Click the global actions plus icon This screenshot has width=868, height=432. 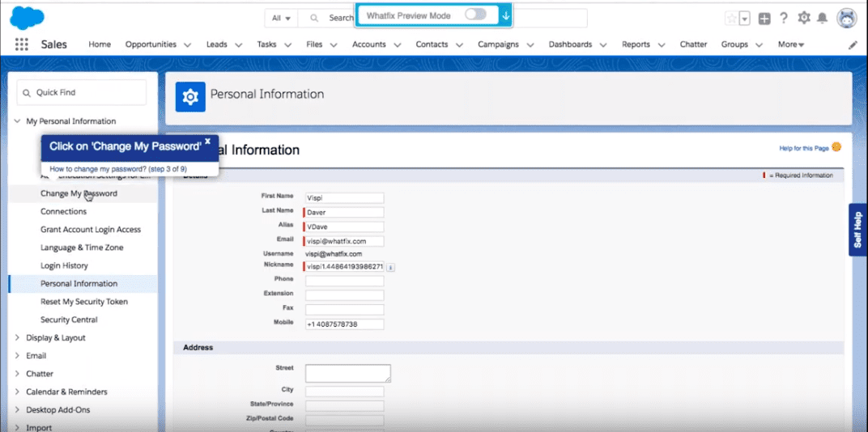tap(764, 19)
